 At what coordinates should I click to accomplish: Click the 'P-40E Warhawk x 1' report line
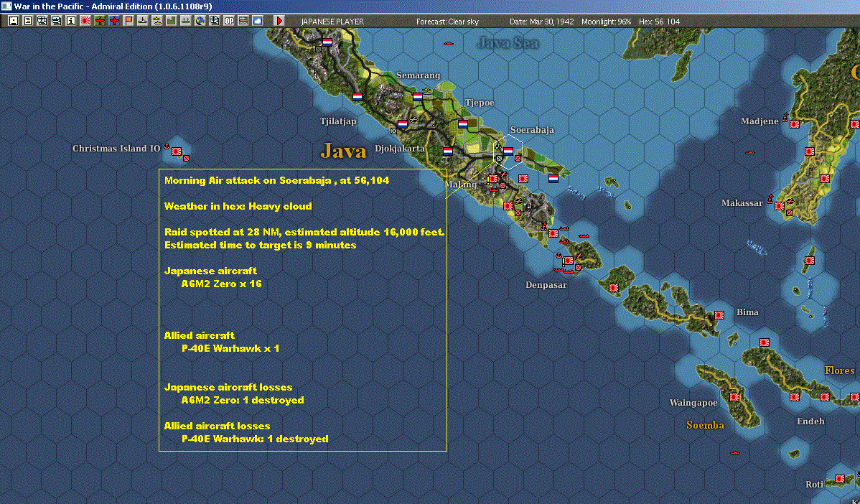(230, 348)
